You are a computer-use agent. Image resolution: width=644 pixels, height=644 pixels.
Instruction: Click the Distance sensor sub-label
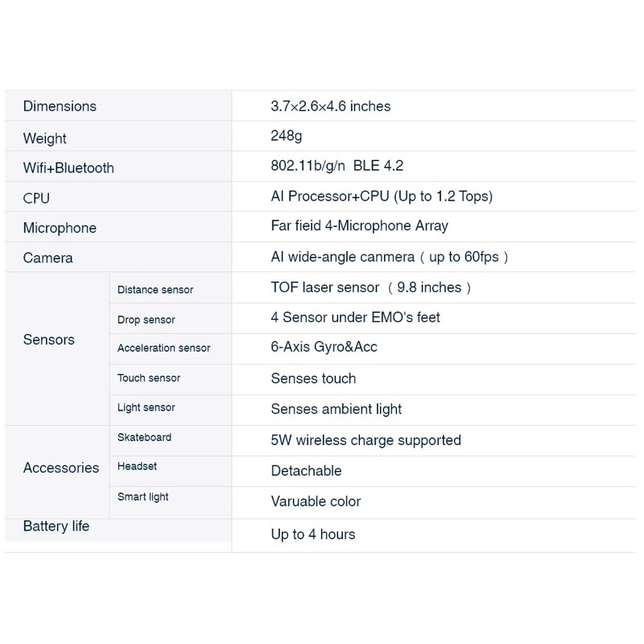point(155,290)
